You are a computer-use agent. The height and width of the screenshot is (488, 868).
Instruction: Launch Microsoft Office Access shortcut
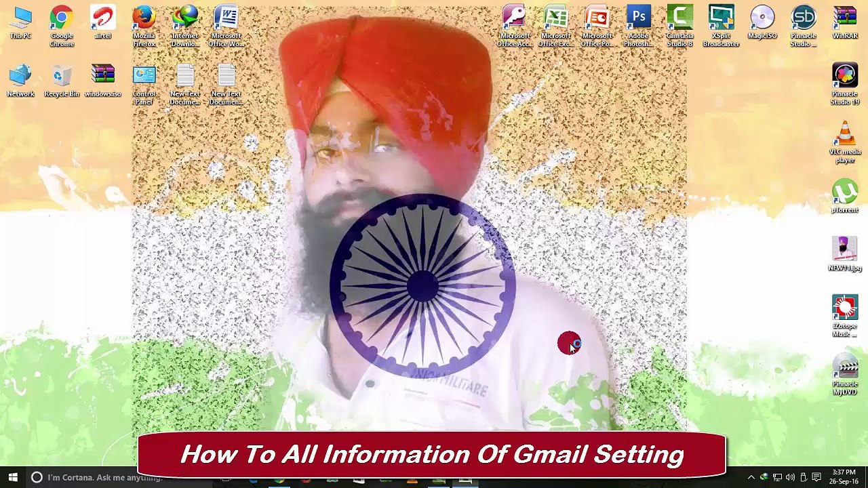click(x=514, y=26)
